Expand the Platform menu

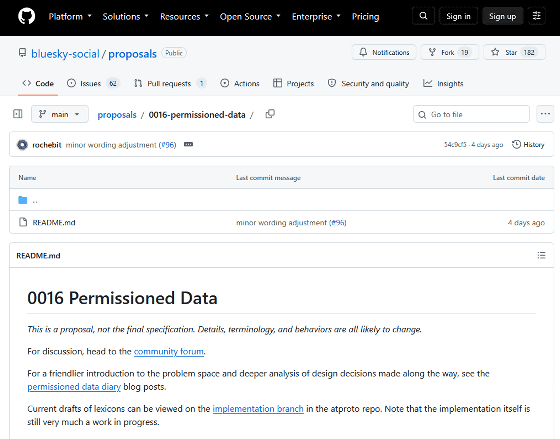point(70,16)
